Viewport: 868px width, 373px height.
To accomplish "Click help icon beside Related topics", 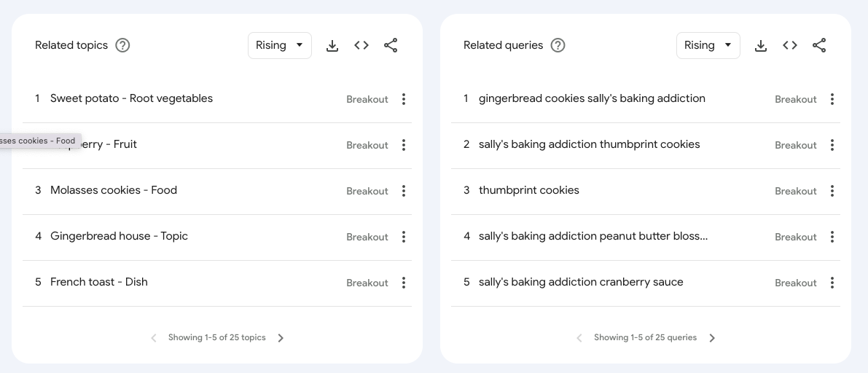I will click(123, 45).
